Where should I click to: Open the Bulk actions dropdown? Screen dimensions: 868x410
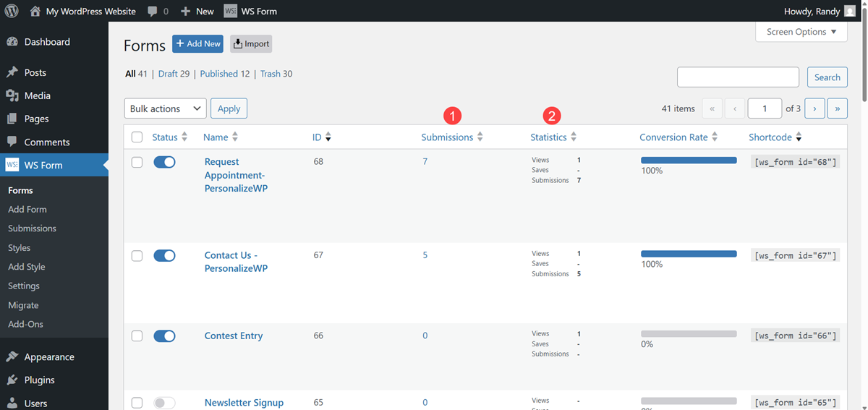tap(165, 108)
